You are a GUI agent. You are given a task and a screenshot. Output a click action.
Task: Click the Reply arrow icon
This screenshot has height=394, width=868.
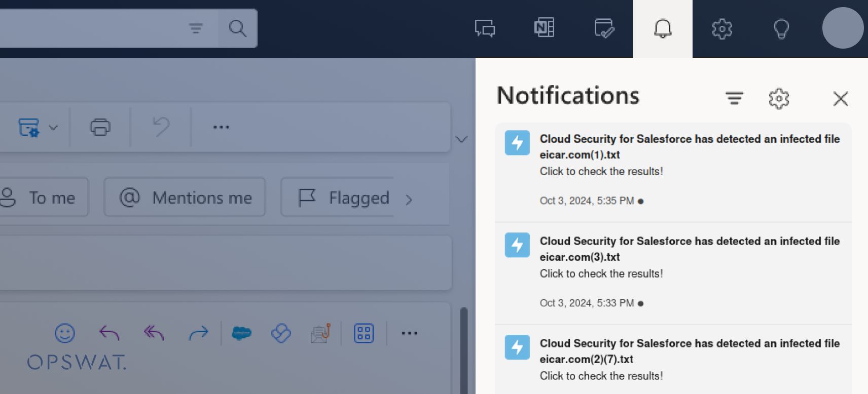[x=110, y=333]
